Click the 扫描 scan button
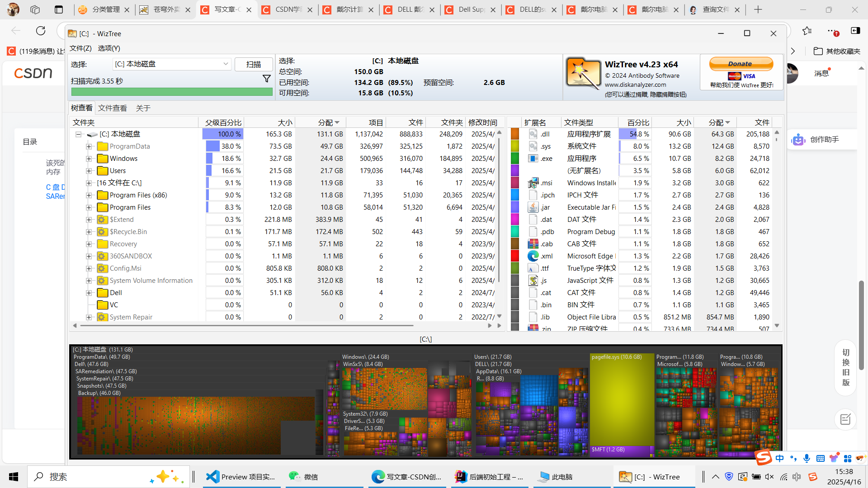This screenshot has height=488, width=868. [254, 64]
